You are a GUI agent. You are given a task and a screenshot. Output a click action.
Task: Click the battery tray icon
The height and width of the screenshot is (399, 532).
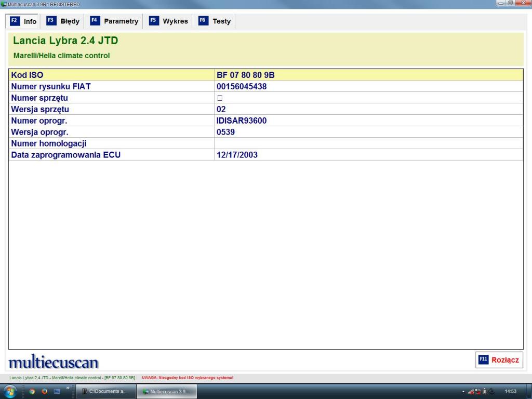coord(485,392)
